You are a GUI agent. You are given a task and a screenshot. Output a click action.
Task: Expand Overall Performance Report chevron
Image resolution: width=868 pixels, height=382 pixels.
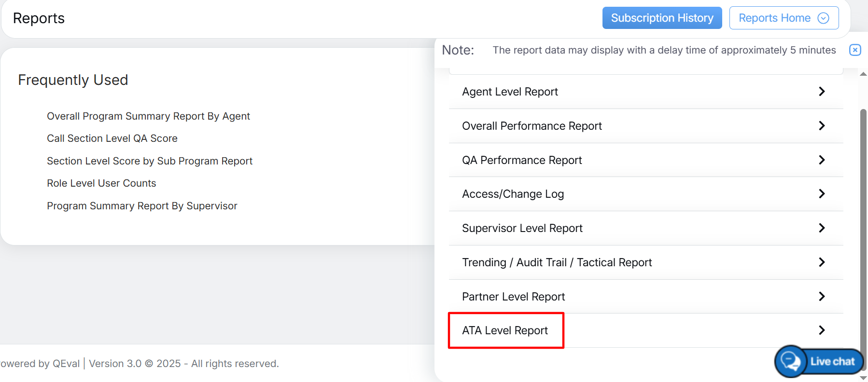click(822, 126)
